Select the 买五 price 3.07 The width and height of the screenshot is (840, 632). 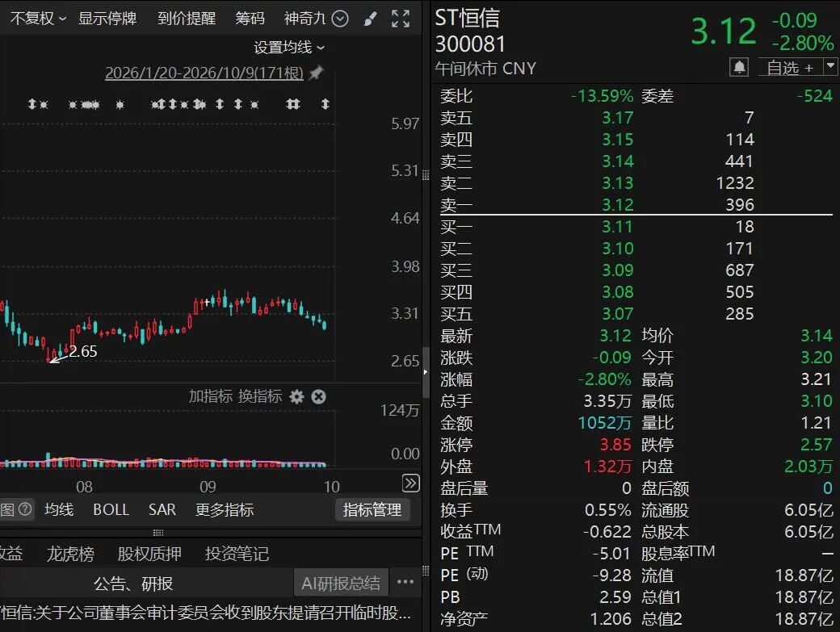pos(618,314)
